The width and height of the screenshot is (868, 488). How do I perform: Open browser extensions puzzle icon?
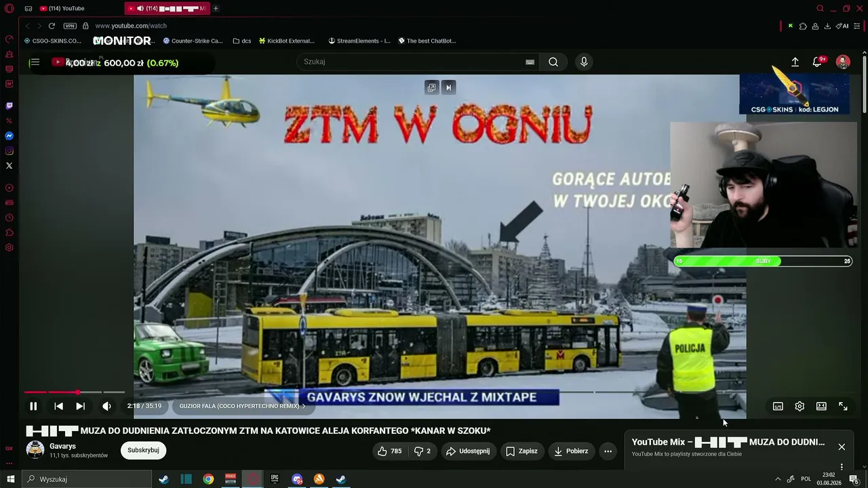coord(803,26)
